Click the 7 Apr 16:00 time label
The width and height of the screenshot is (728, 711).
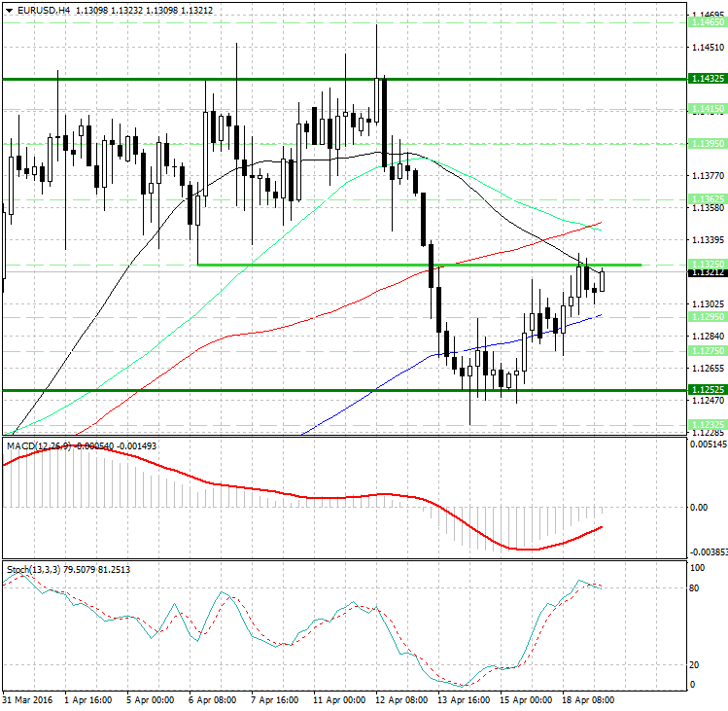[274, 700]
